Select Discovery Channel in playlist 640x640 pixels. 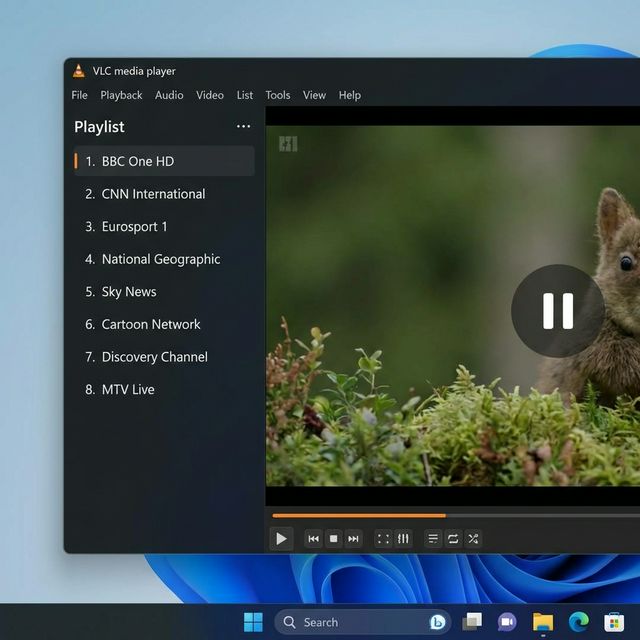[164, 357]
